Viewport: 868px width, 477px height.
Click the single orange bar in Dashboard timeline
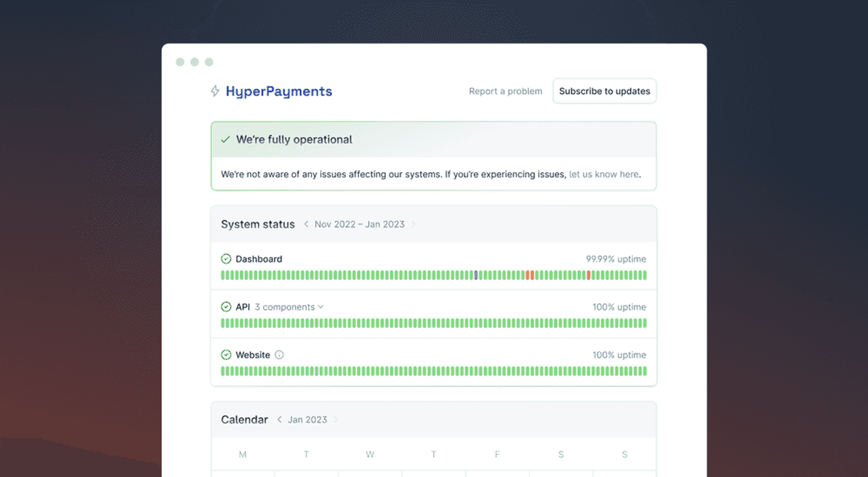(x=589, y=275)
